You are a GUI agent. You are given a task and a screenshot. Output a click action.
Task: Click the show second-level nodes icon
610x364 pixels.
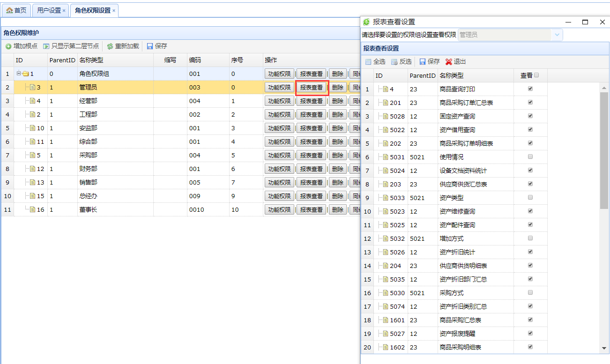click(46, 46)
